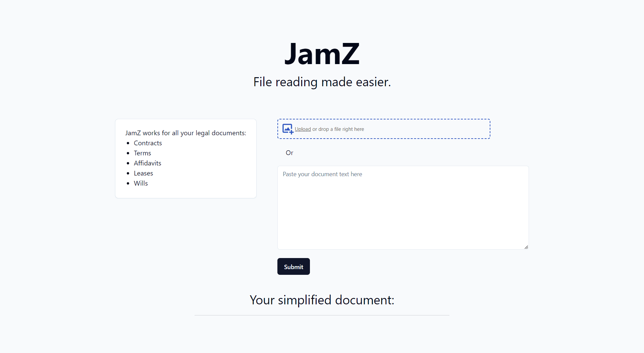Click the bullet point beside Wills
The height and width of the screenshot is (353, 644).
[x=128, y=184]
